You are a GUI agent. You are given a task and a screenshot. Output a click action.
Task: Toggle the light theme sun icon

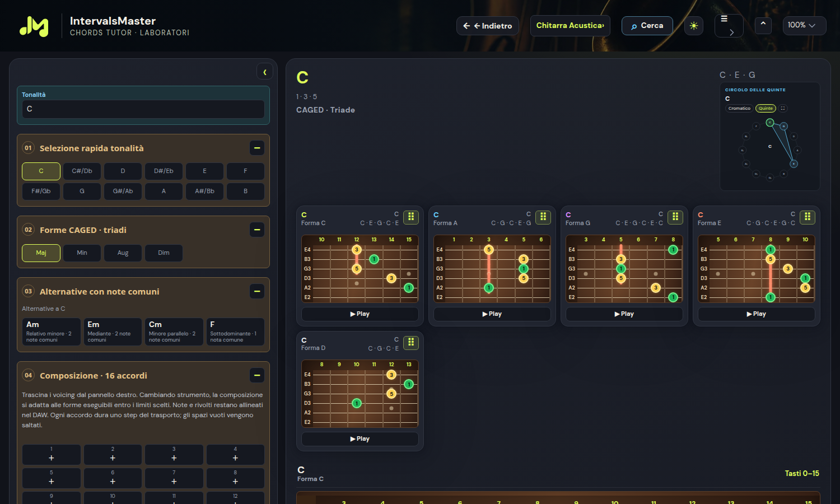(x=694, y=26)
